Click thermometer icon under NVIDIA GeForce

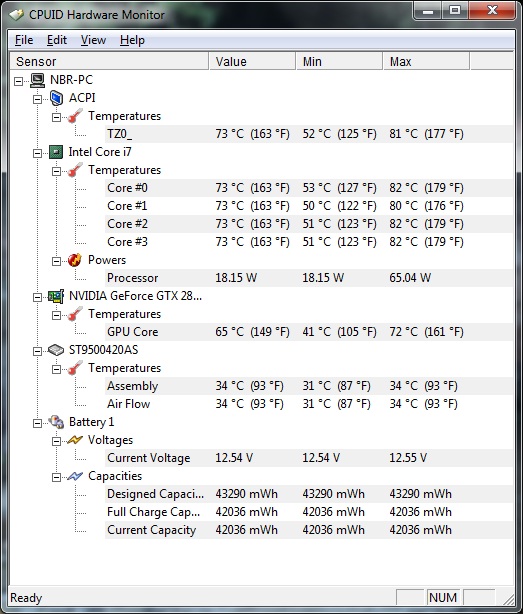coord(75,314)
